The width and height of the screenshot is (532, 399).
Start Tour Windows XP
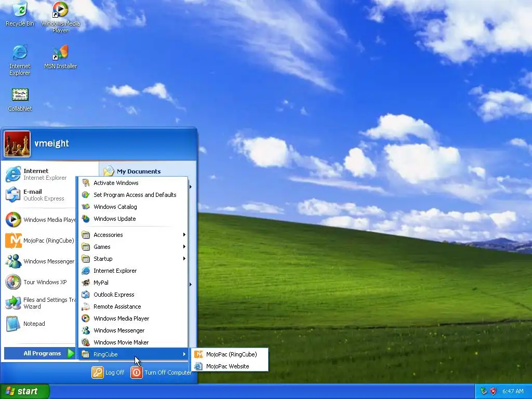pyautogui.click(x=40, y=282)
